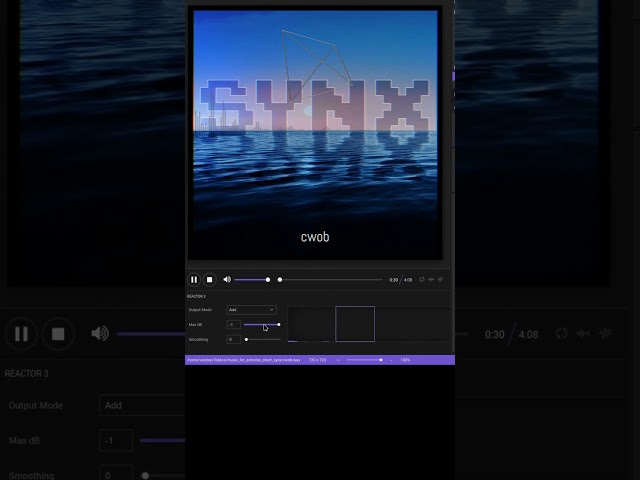Click the 100% zoom level text
Image resolution: width=640 pixels, height=480 pixels.
pyautogui.click(x=405, y=360)
